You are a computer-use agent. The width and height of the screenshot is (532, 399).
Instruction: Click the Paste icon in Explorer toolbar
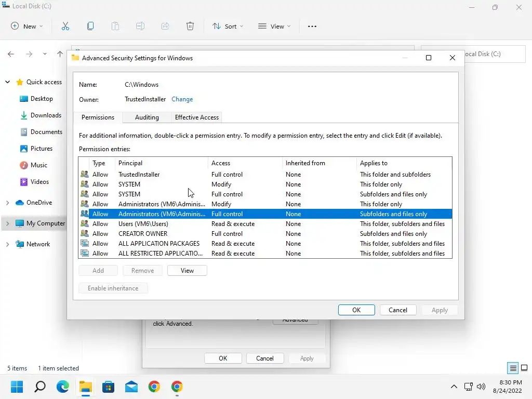115,26
